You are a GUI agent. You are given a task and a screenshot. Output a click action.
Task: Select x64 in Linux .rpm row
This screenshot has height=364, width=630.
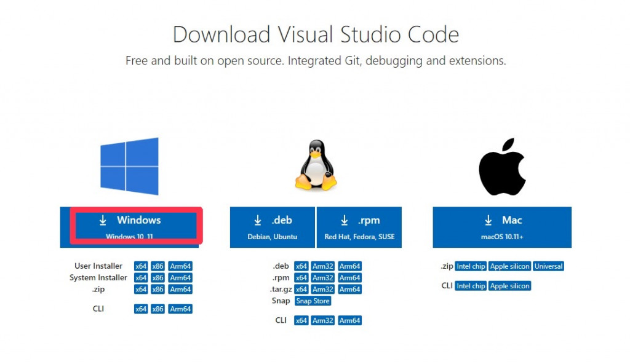click(301, 278)
